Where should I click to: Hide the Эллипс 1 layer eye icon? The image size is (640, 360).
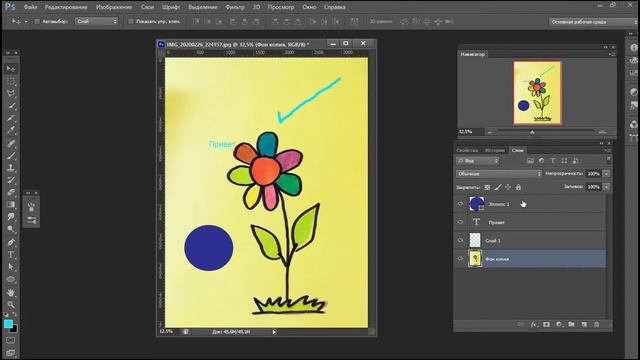[x=460, y=204]
